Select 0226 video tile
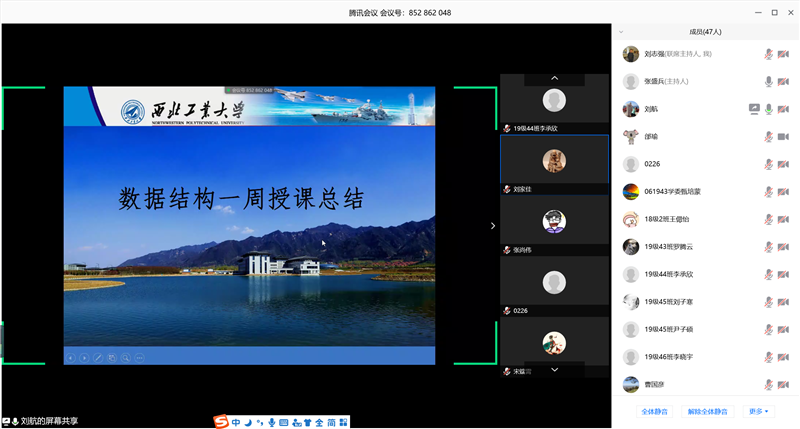800x429 pixels. (555, 286)
